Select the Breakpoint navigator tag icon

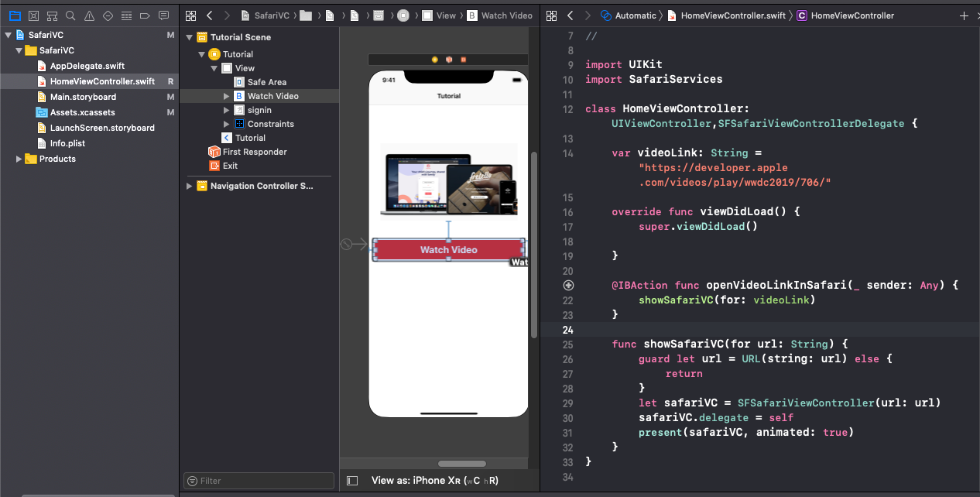[x=145, y=15]
